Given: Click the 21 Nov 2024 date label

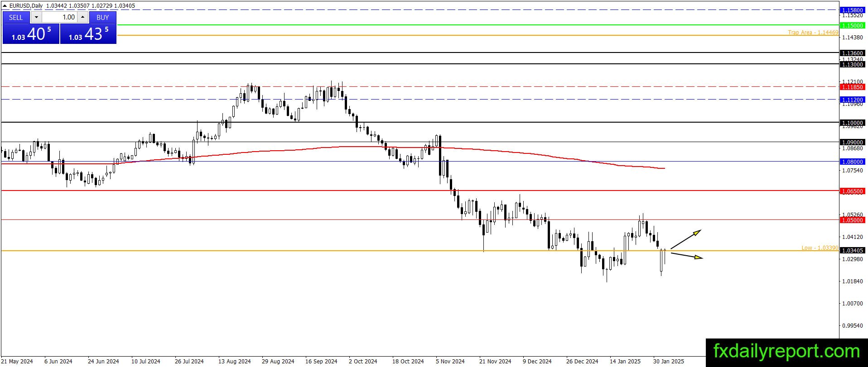Looking at the screenshot, I should [495, 361].
